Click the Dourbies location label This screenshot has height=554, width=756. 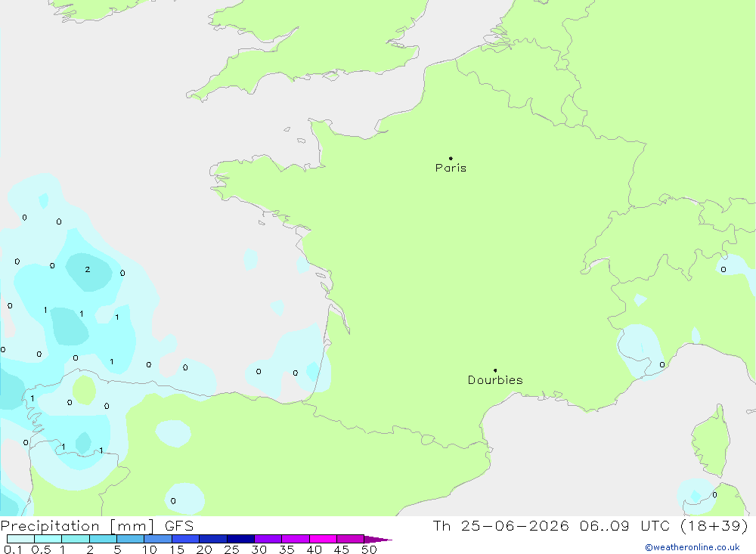(495, 380)
